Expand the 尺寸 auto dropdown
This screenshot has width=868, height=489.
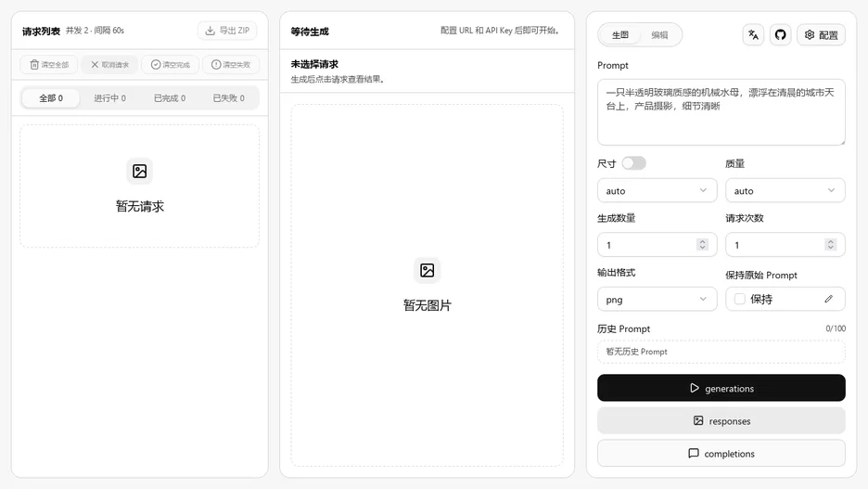click(x=657, y=190)
